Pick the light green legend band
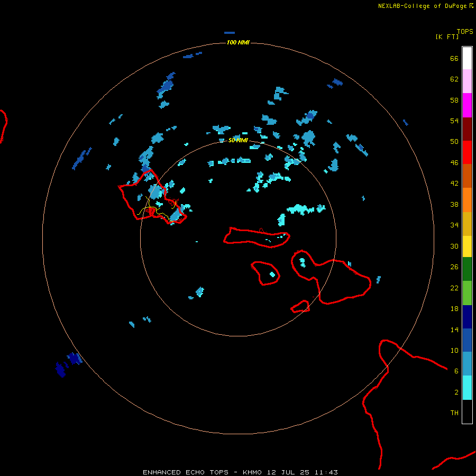The height and width of the screenshot is (476, 476). click(467, 293)
